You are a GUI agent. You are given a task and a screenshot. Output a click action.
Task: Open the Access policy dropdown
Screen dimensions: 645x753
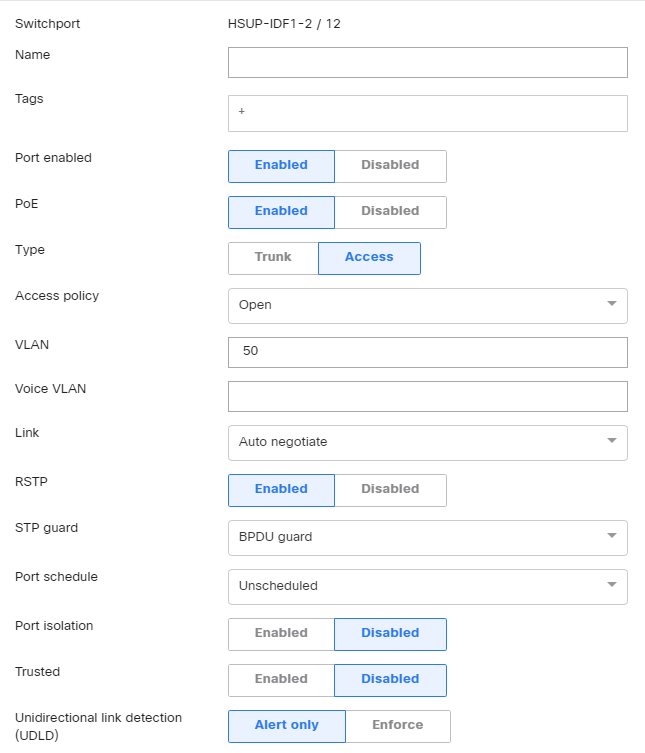pyautogui.click(x=427, y=305)
